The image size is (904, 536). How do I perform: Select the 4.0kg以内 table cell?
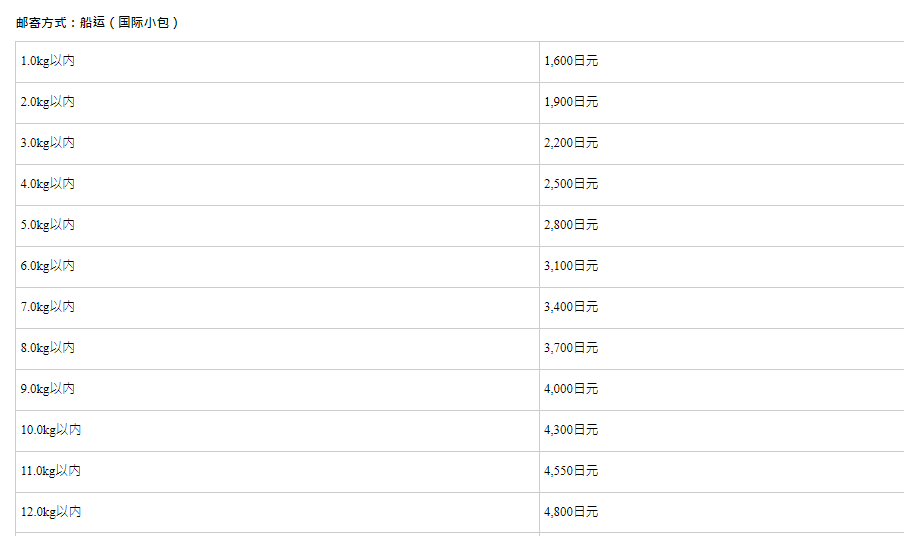pos(277,184)
